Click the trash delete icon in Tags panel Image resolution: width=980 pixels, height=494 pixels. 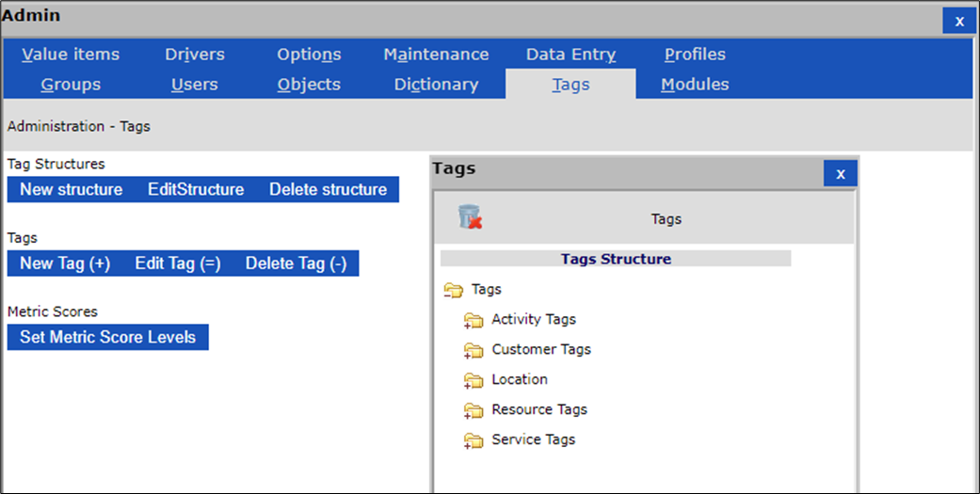point(470,218)
